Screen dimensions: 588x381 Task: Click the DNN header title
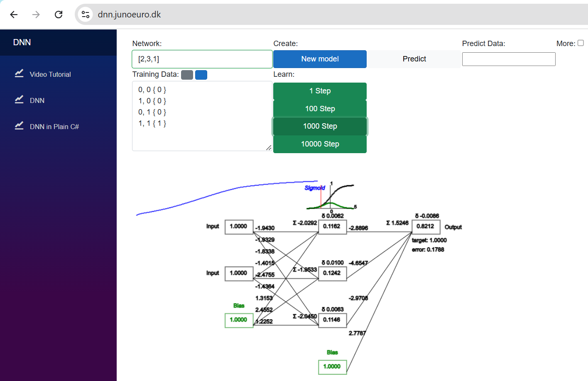tap(22, 42)
